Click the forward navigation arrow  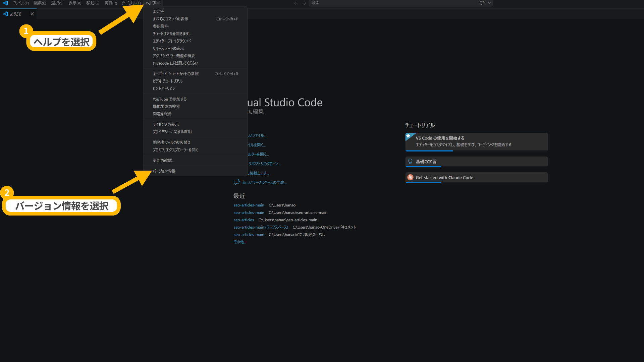click(x=304, y=3)
